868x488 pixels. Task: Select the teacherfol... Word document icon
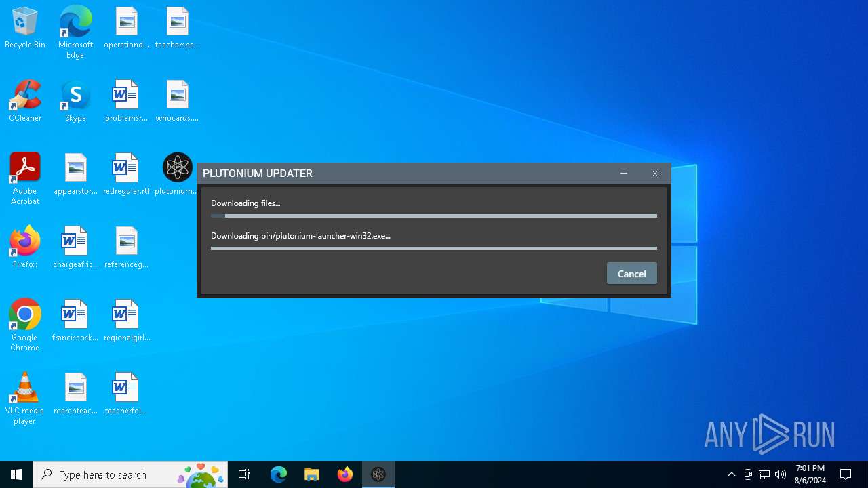(x=126, y=394)
